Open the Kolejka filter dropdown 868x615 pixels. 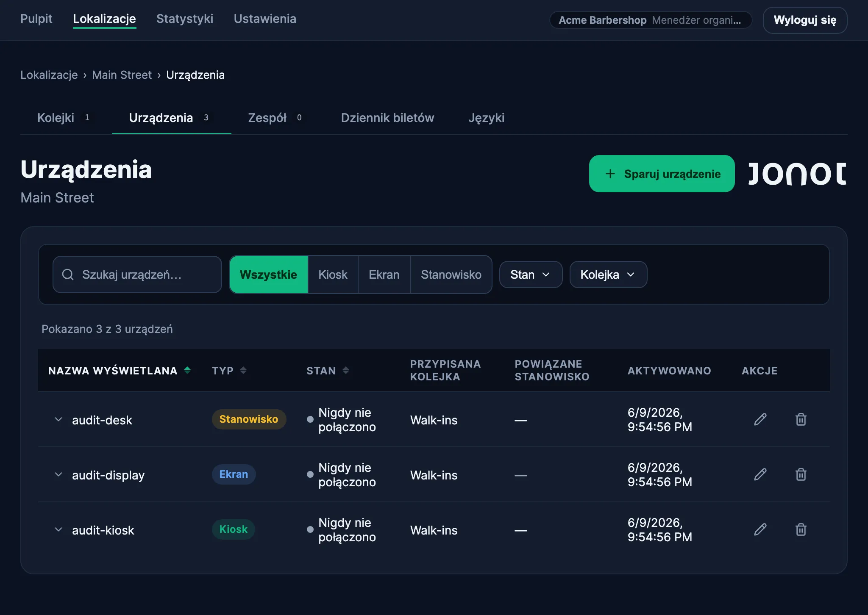pyautogui.click(x=608, y=274)
